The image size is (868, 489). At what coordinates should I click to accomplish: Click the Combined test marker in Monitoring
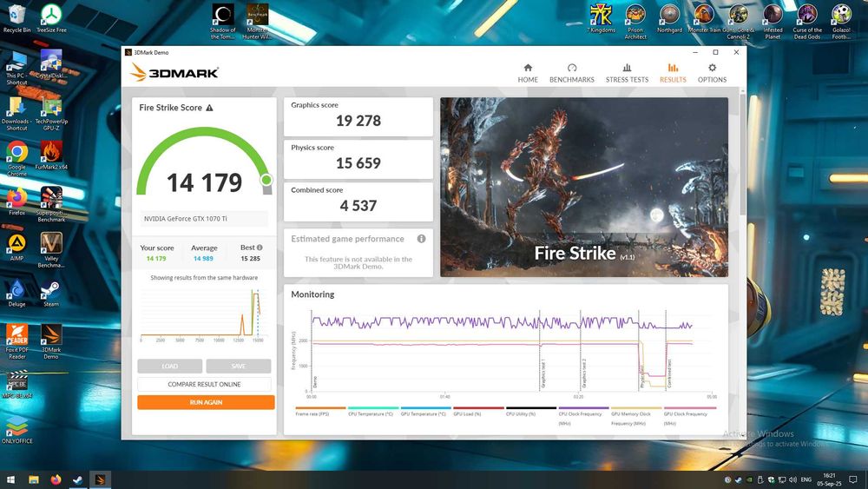(x=668, y=372)
